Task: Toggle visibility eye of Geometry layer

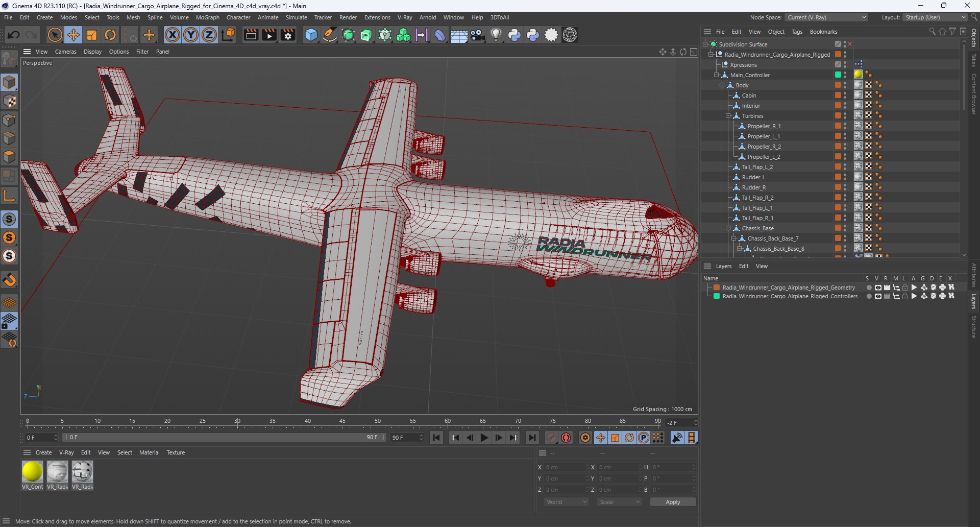Action: pos(878,288)
